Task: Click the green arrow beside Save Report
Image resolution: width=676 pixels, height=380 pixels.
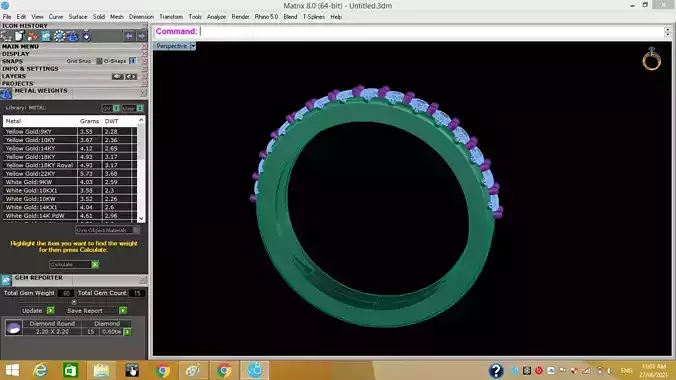Action: [123, 311]
